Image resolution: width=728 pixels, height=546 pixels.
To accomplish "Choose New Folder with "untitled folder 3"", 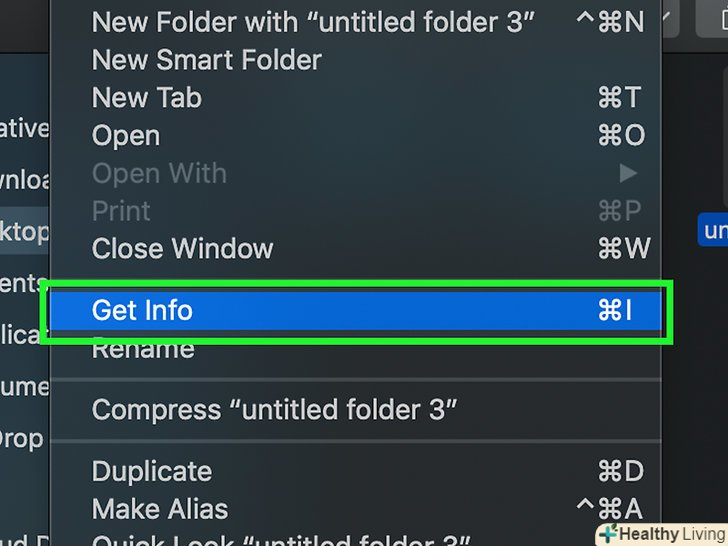I will 313,22.
